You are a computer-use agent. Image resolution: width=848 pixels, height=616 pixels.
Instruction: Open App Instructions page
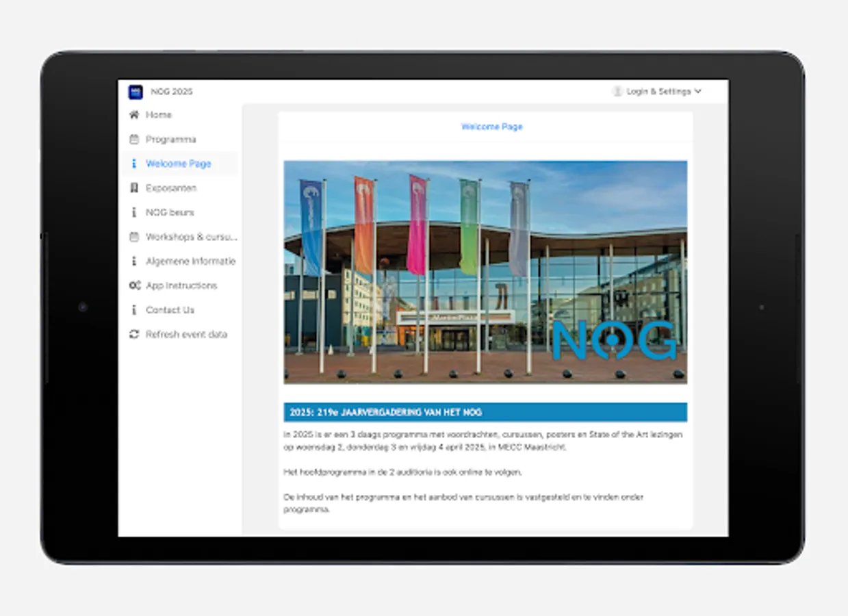[x=181, y=285]
